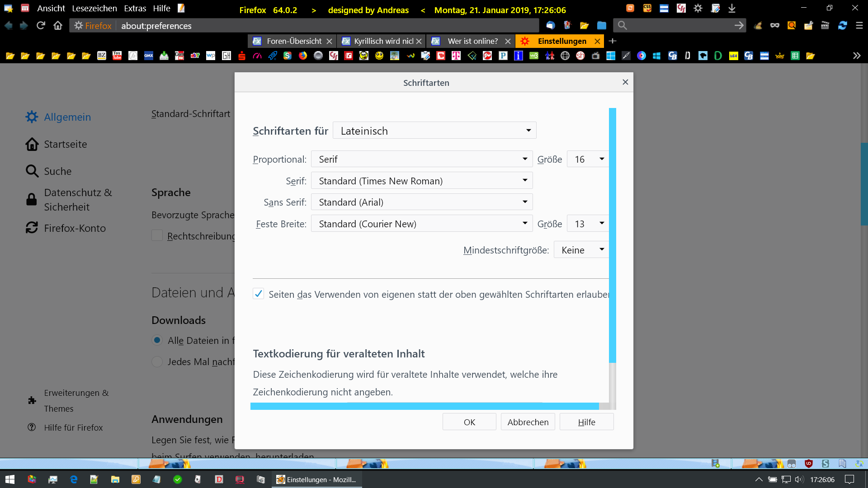Viewport: 868px width, 488px height.
Task: Click the home button icon
Action: pyautogui.click(x=58, y=26)
